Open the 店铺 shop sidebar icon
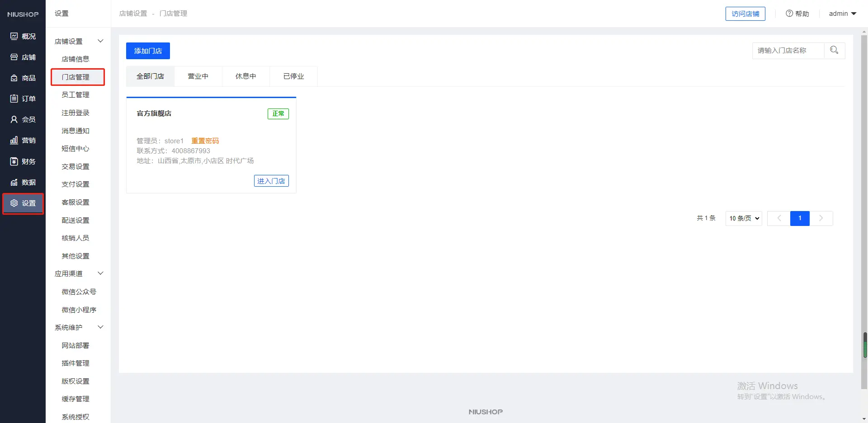 coord(14,57)
